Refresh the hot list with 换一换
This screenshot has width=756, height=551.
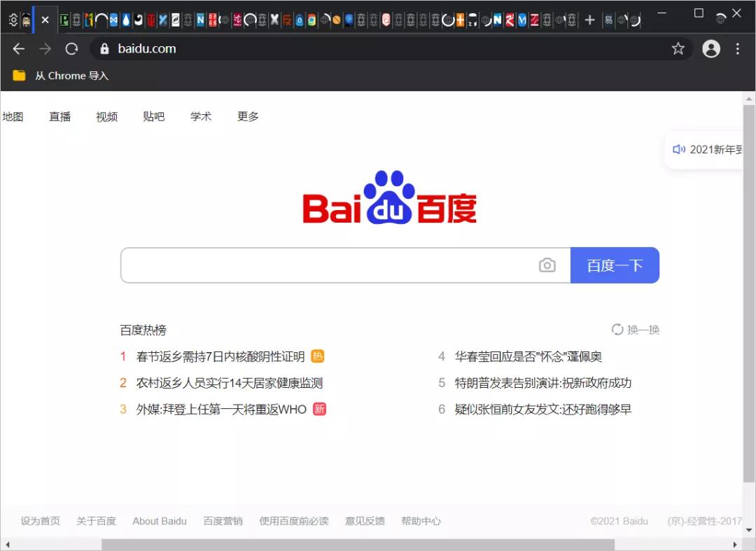pyautogui.click(x=635, y=329)
